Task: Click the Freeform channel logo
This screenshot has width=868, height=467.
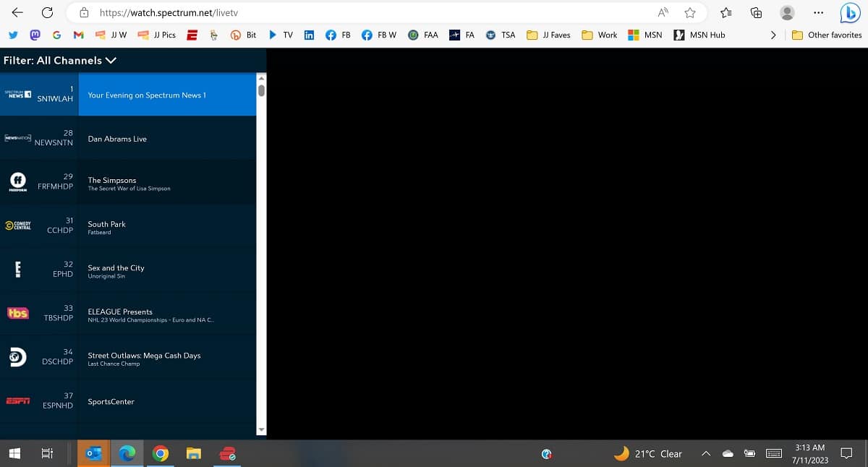Action: [17, 181]
